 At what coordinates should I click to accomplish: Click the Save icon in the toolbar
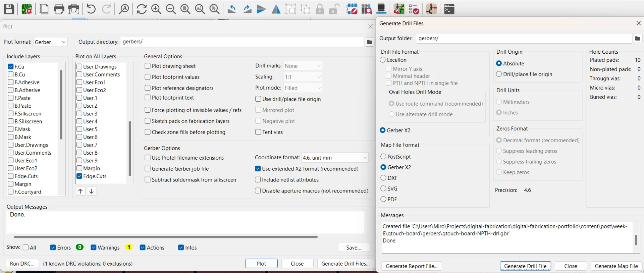[x=9, y=9]
